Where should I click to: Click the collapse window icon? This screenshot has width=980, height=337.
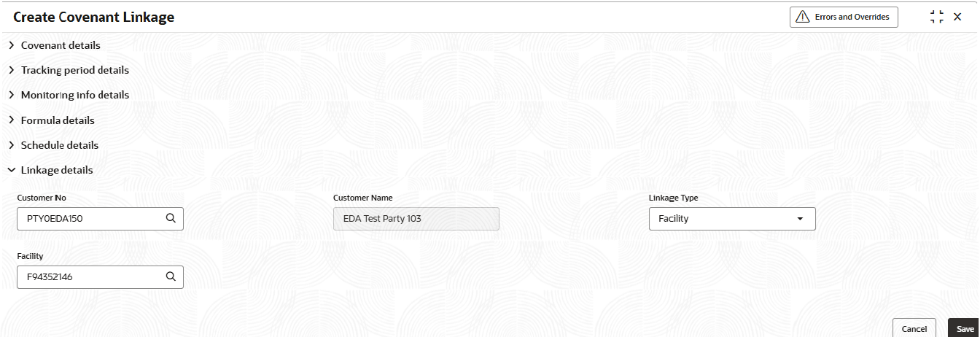coord(936,17)
